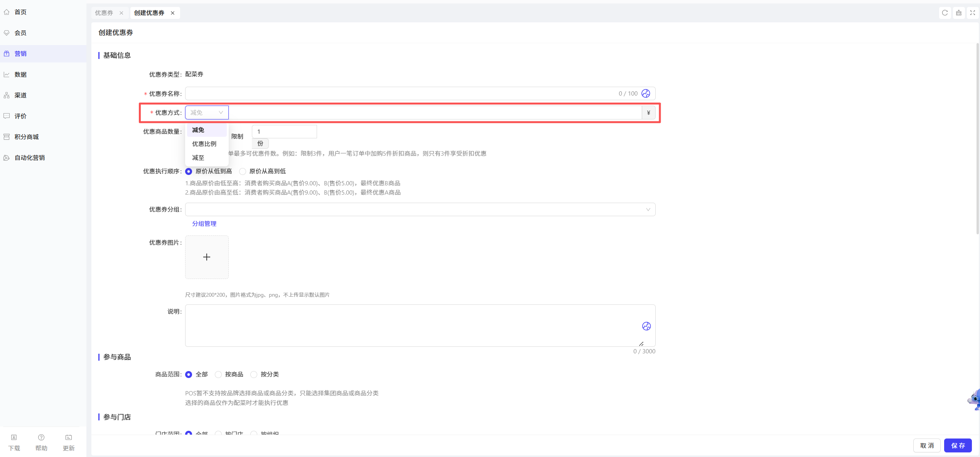The width and height of the screenshot is (980, 457).
Task: Select 按商品 product scope radio button
Action: (218, 374)
